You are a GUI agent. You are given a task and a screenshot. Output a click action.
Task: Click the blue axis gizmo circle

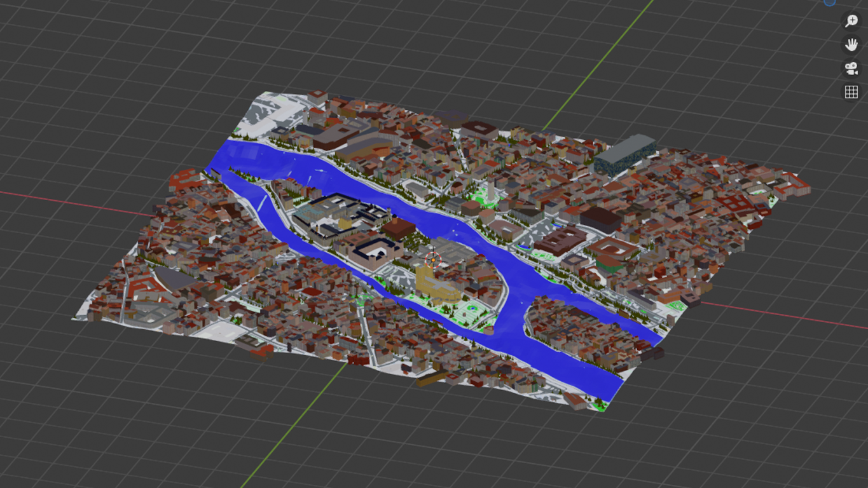[x=830, y=2]
